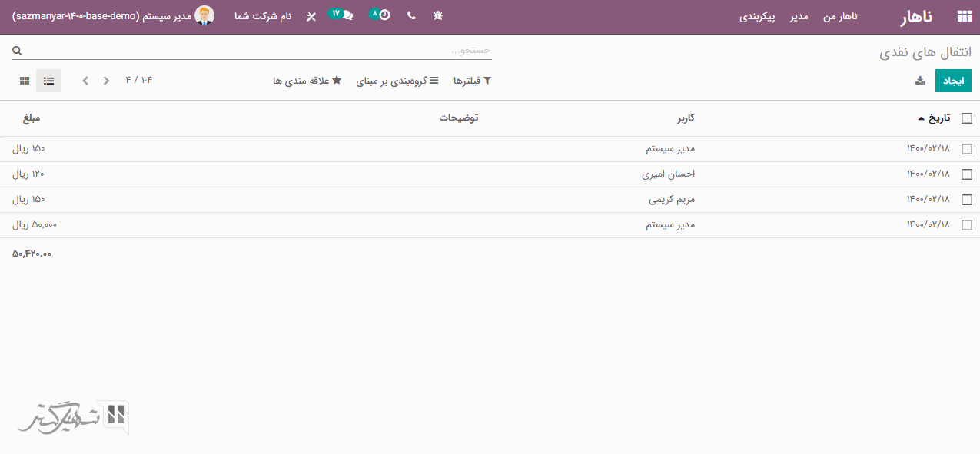The image size is (980, 454).
Task: Click the bug debug icon in navbar
Action: (438, 16)
